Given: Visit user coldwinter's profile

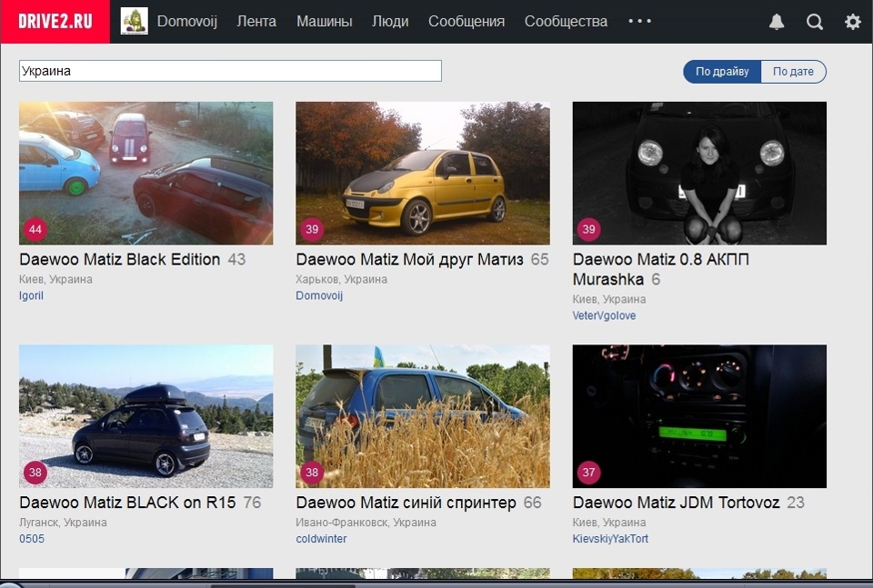Looking at the screenshot, I should pyautogui.click(x=321, y=539).
